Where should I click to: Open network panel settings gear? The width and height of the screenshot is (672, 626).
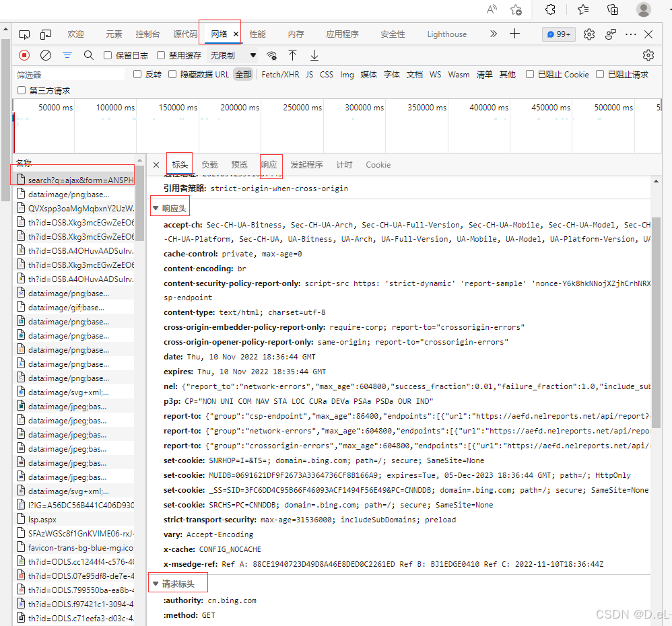(x=648, y=55)
